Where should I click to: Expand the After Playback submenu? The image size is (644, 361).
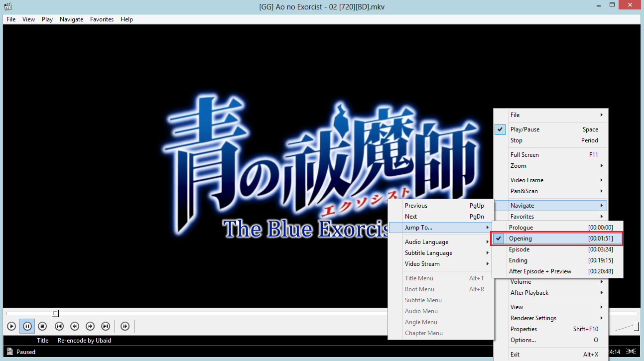click(550, 293)
